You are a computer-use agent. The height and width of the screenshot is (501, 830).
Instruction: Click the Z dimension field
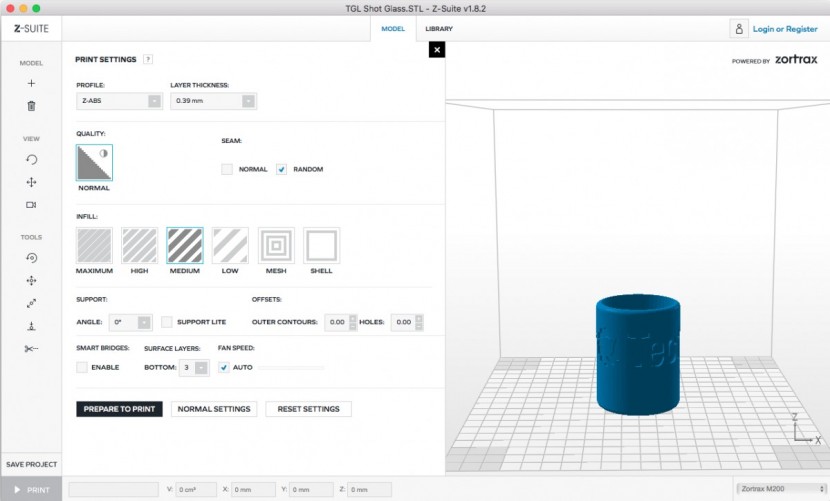(x=370, y=490)
